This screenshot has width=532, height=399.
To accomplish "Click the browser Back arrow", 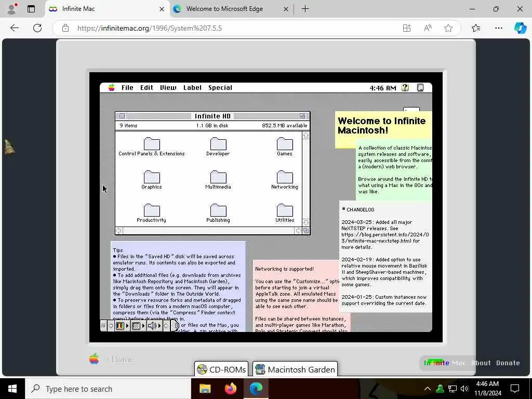I will point(14,28).
